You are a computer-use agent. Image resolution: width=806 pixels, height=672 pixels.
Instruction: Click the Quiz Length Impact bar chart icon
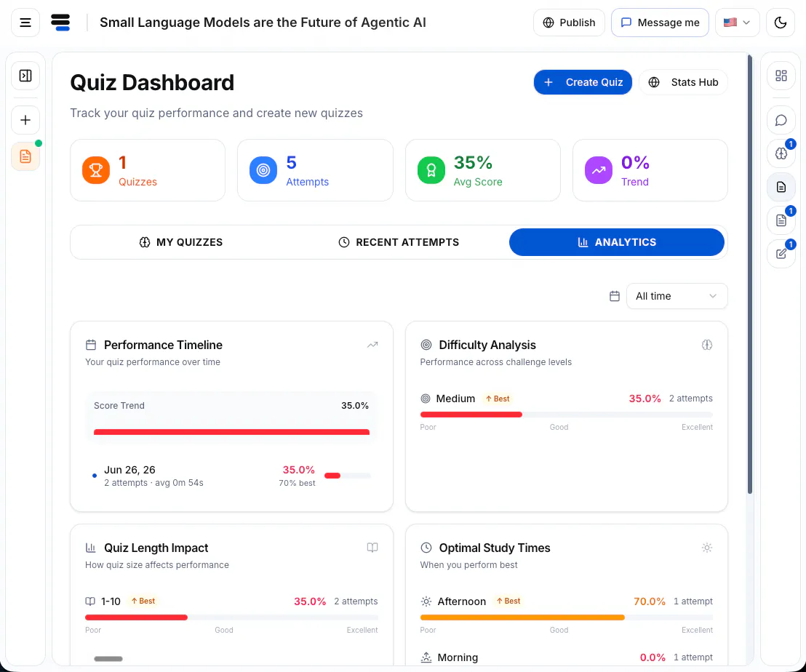(91, 548)
